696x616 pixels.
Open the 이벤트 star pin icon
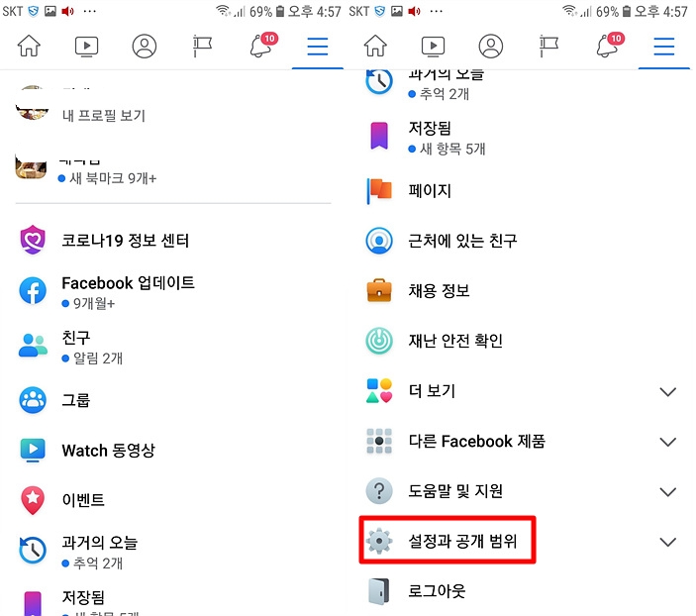click(x=33, y=500)
